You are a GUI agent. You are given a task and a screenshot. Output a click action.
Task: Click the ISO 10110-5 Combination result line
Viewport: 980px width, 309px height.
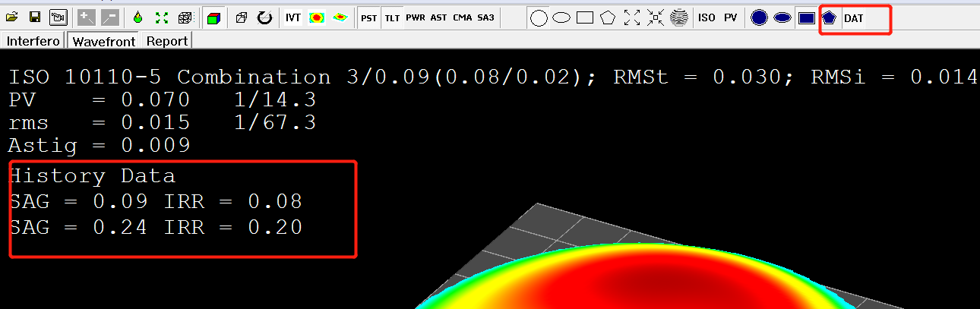(x=492, y=77)
